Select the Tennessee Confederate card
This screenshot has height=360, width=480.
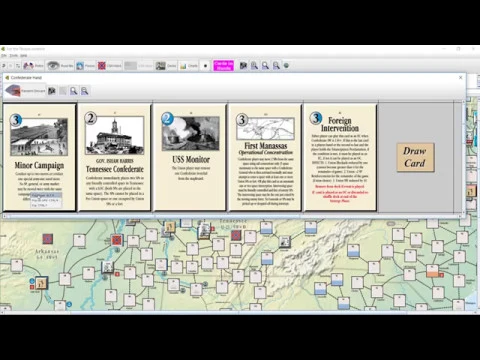pos(114,157)
